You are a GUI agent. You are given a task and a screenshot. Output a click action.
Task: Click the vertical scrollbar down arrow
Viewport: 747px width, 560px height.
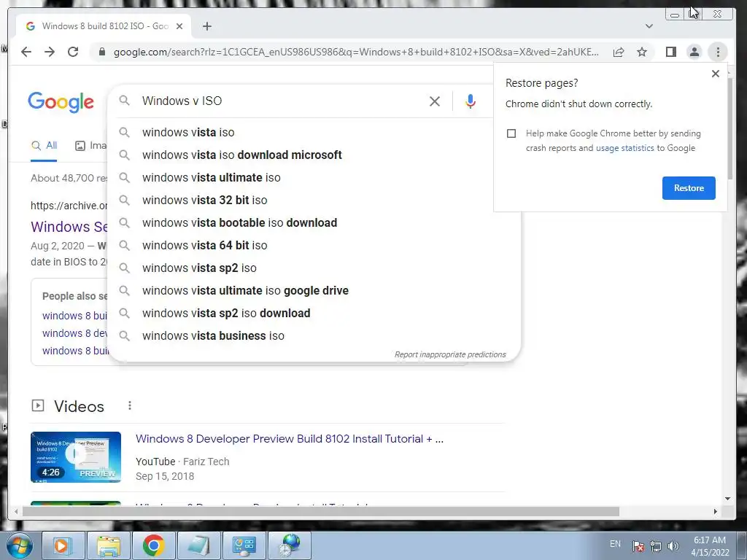pos(727,499)
